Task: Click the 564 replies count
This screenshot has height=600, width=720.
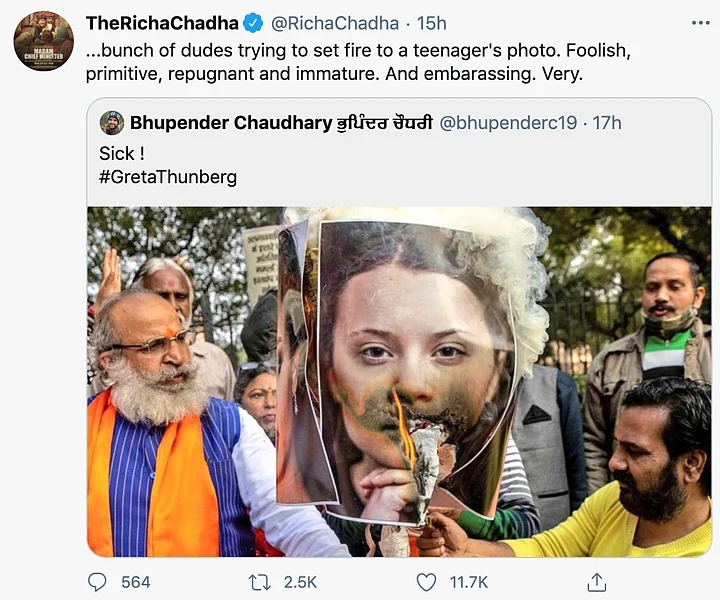Action: point(135,582)
